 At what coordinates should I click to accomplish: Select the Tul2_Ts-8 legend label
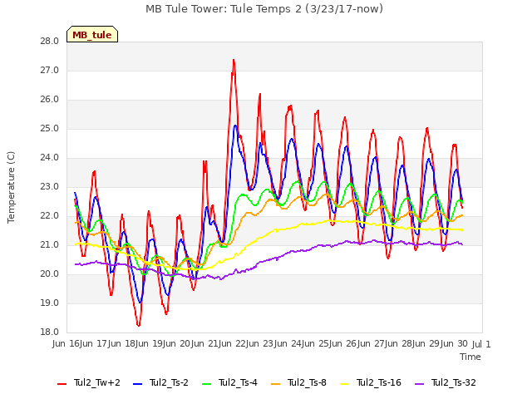tap(307, 382)
